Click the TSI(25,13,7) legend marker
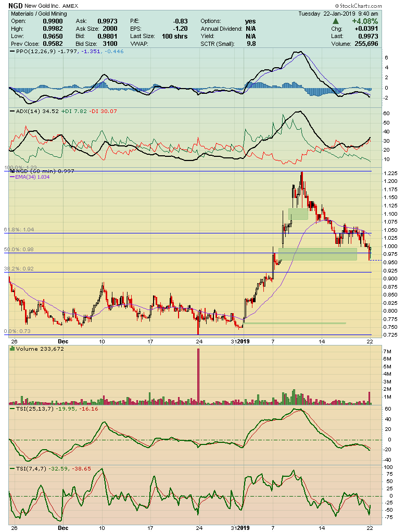Viewport: 406px width, 532px height. (12, 409)
